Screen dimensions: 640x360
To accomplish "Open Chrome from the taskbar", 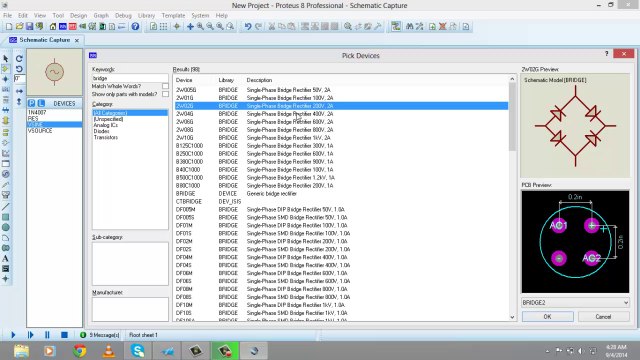I will point(80,351).
